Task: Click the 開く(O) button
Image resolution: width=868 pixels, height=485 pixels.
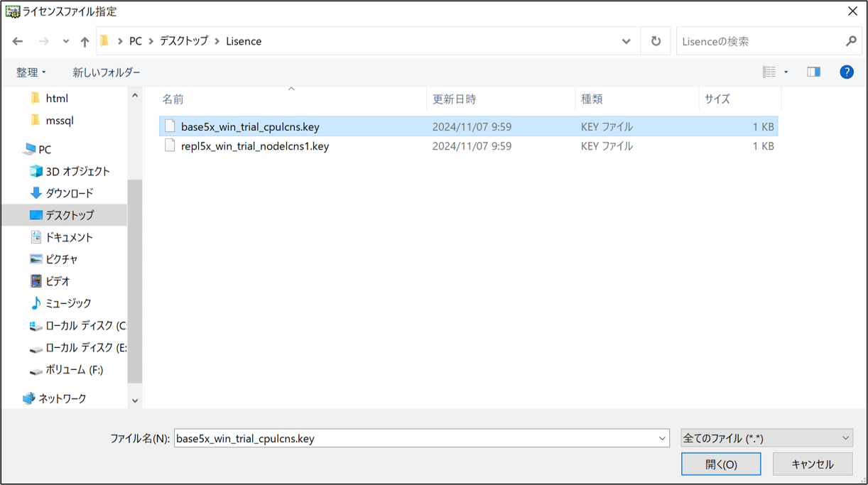Action: point(720,464)
